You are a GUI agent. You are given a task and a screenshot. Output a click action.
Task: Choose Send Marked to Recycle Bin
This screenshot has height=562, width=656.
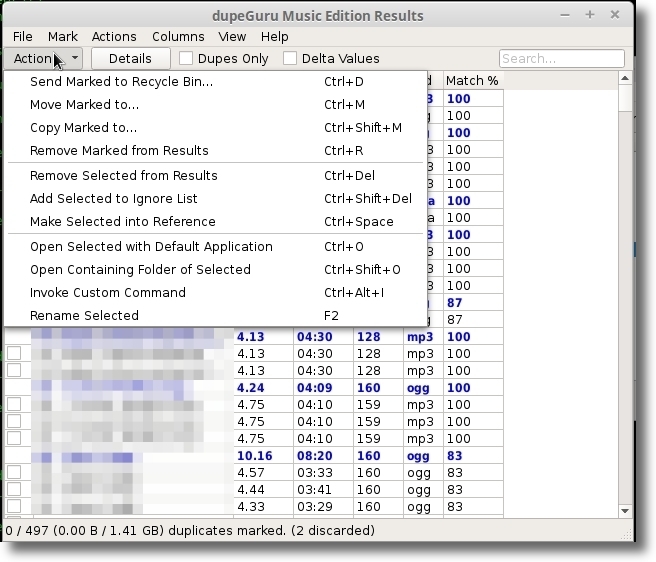click(215, 82)
